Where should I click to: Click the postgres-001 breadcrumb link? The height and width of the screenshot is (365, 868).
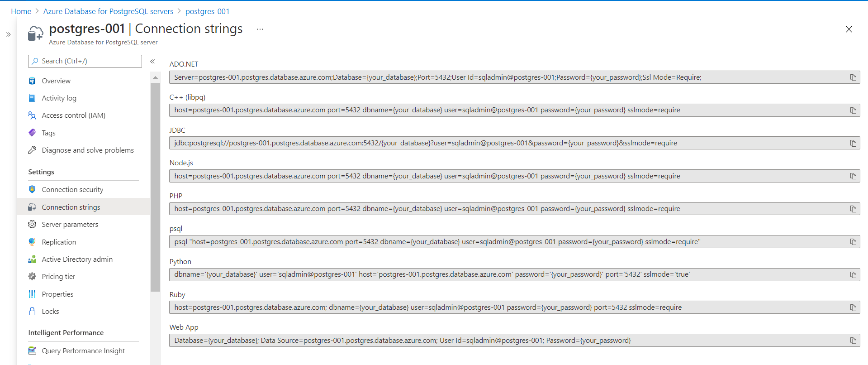[208, 11]
